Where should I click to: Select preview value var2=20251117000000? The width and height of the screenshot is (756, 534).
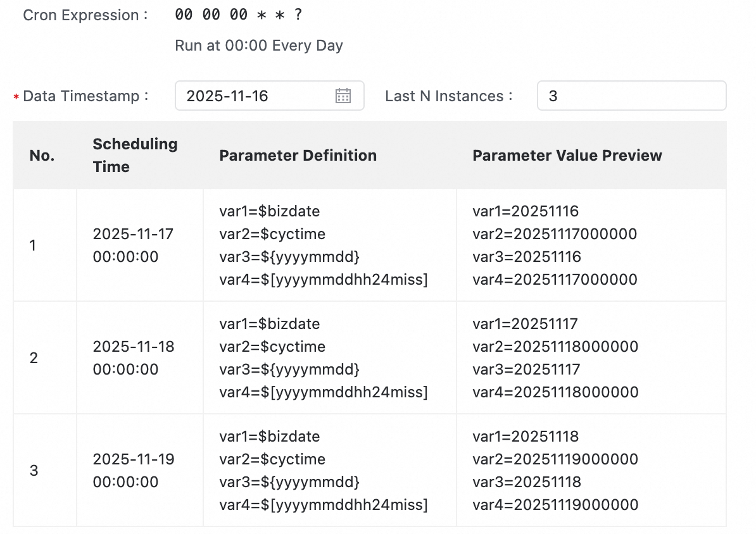click(555, 233)
